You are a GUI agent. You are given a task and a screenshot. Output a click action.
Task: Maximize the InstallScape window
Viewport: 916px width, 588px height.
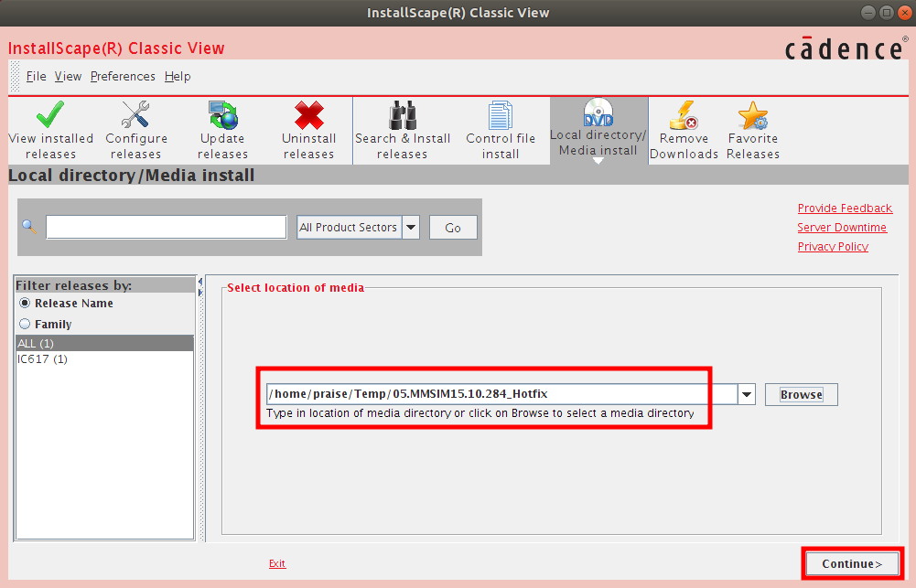coord(886,13)
